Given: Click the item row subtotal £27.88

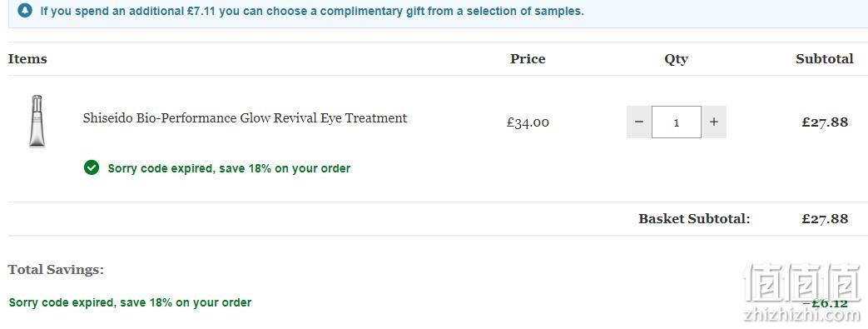Looking at the screenshot, I should (x=824, y=122).
